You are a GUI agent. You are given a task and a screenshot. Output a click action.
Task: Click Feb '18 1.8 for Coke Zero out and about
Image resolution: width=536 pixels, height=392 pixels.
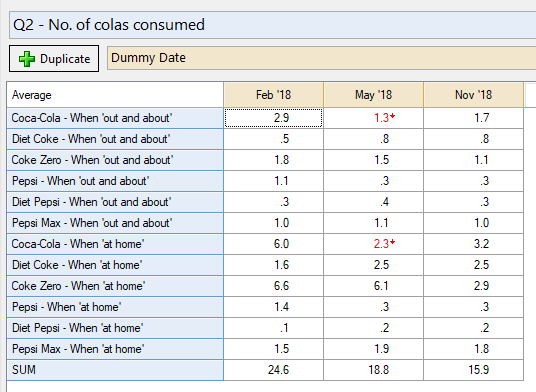(273, 160)
